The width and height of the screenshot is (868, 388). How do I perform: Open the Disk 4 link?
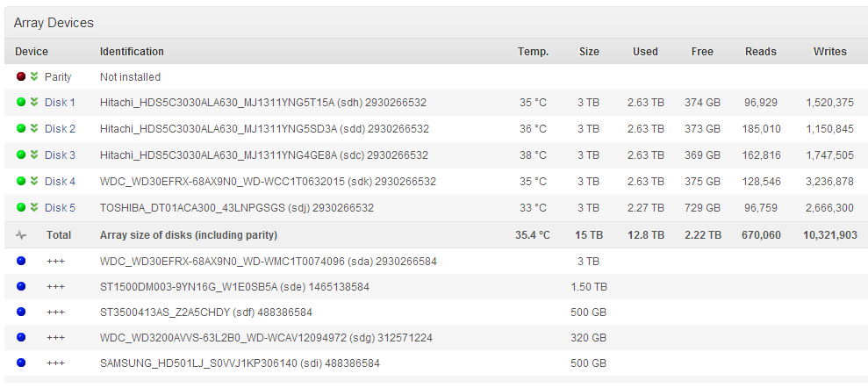click(60, 182)
